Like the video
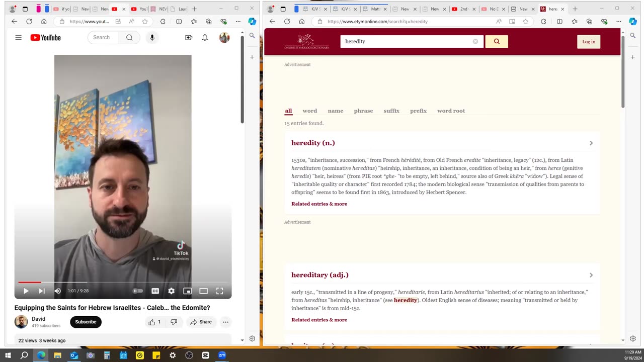This screenshot has width=644, height=362. click(x=155, y=322)
